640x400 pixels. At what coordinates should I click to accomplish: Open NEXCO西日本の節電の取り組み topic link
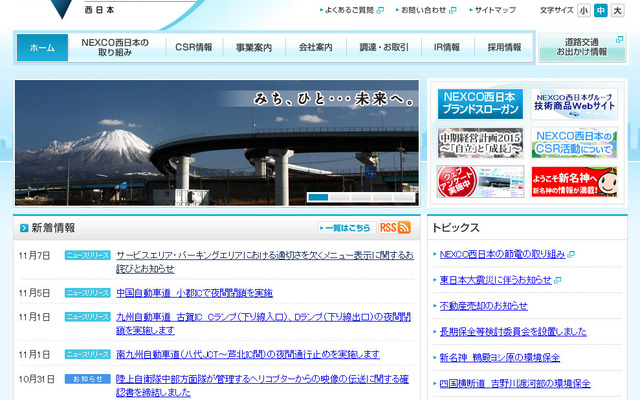pos(502,254)
